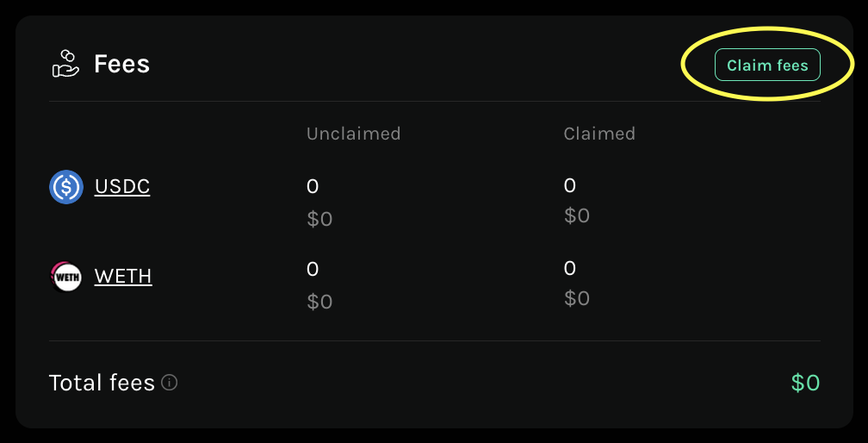Viewport: 868px width, 443px height.
Task: Click the Unclaimed column header
Action: [353, 134]
